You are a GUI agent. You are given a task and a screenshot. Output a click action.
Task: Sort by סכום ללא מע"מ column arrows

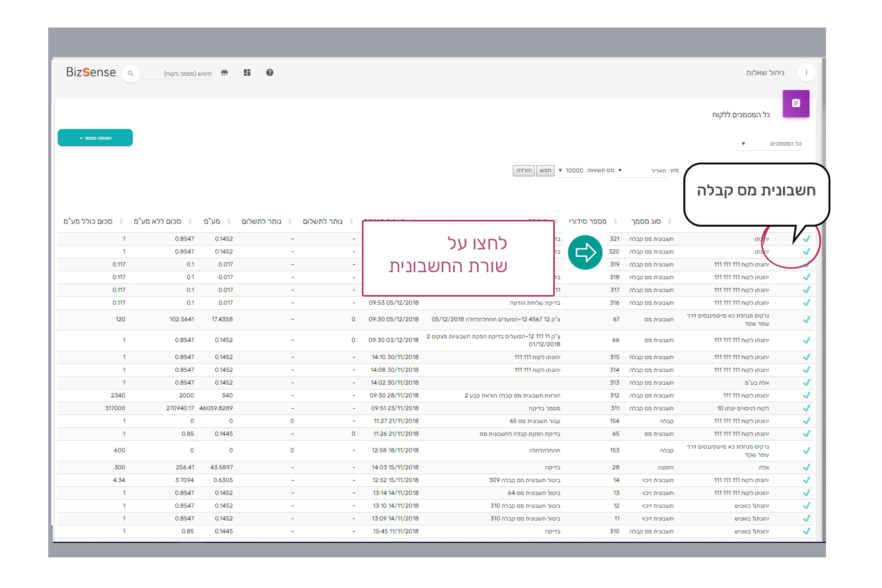[x=190, y=221]
